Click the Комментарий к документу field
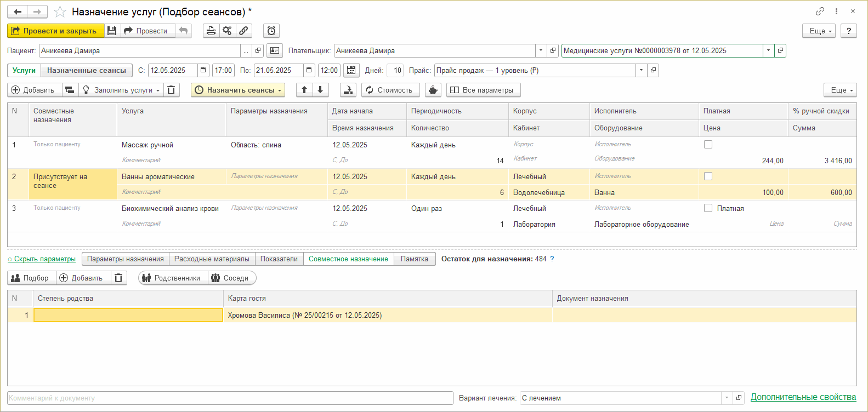Screen dimensions: 868x412 click(x=230, y=398)
